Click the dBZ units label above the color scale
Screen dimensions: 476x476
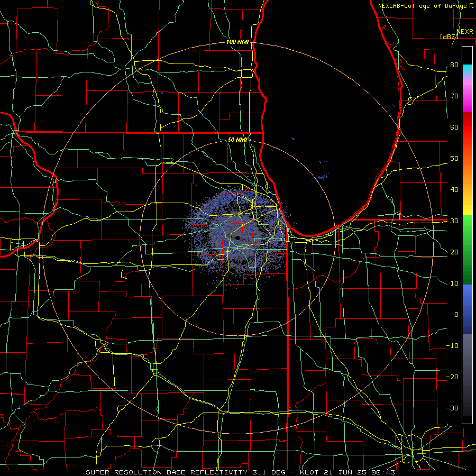449,36
